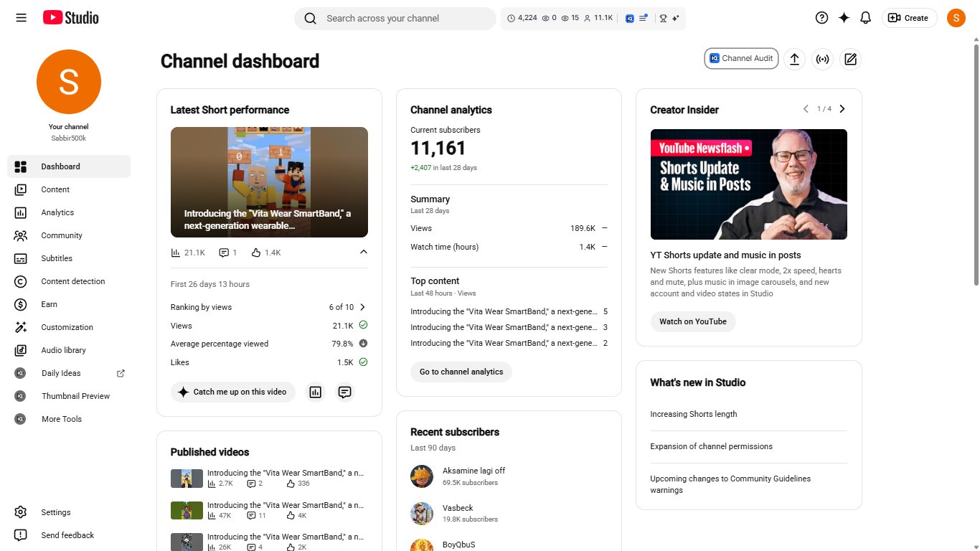Click the upload videos arrow icon
980x551 pixels.
(794, 60)
